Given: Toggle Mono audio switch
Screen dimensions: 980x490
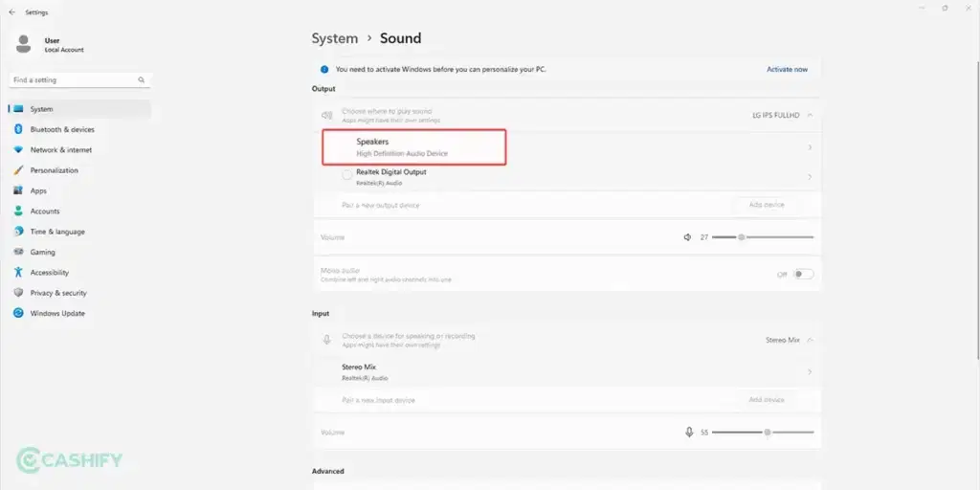Looking at the screenshot, I should pyautogui.click(x=804, y=275).
